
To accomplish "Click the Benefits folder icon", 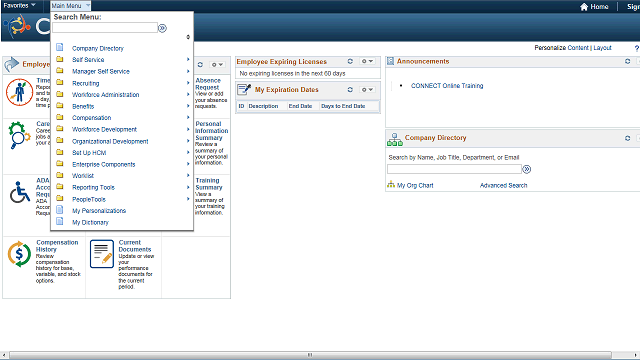I will point(60,106).
